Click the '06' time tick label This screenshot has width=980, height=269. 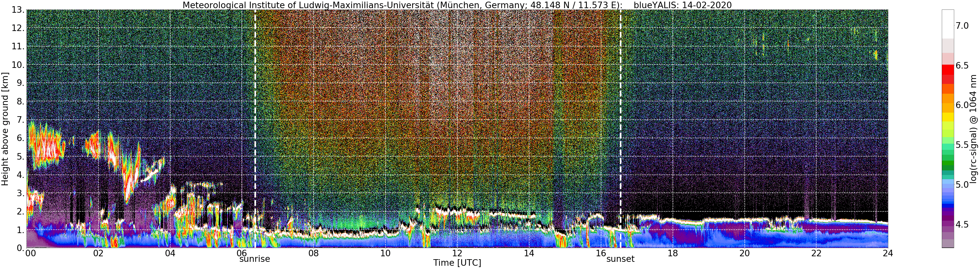pyautogui.click(x=242, y=253)
